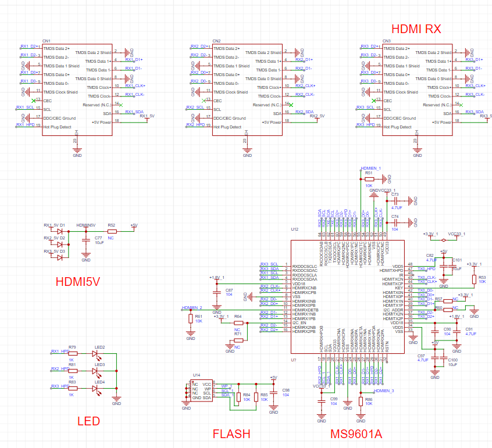
Task: Select the U14 flash memory chip body
Action: (x=201, y=390)
